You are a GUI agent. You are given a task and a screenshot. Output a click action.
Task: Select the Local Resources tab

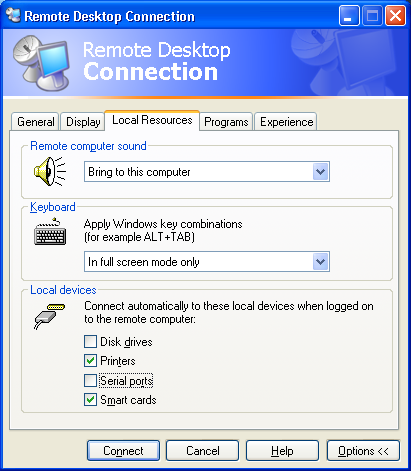point(152,120)
